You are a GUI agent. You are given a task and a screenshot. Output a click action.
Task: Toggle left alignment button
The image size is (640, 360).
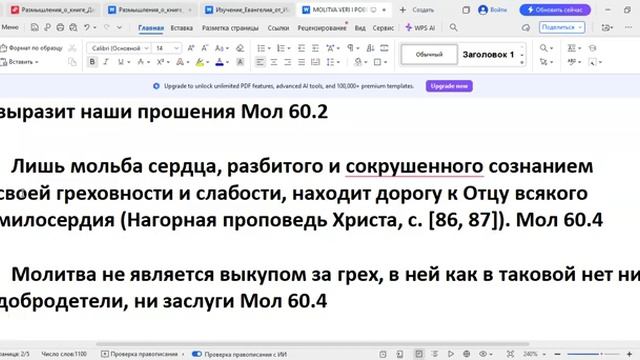point(260,62)
